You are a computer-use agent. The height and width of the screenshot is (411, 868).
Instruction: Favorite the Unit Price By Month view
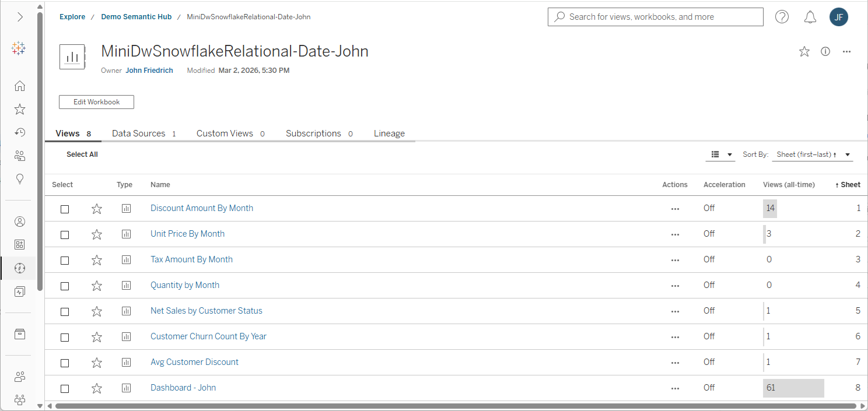point(97,234)
